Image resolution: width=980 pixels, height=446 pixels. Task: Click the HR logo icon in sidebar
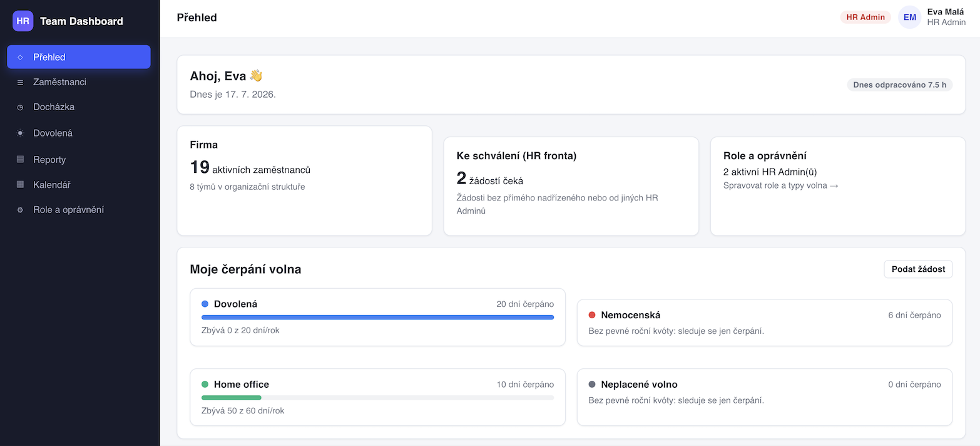click(23, 21)
